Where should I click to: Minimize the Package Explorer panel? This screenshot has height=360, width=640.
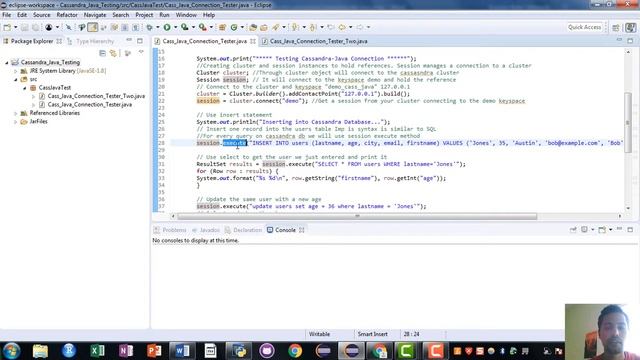(x=129, y=40)
